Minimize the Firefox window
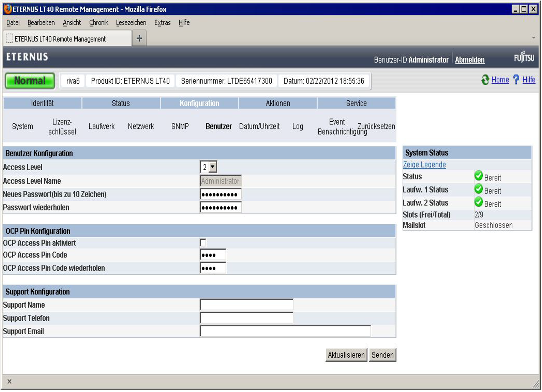This screenshot has height=392, width=542. (515, 9)
